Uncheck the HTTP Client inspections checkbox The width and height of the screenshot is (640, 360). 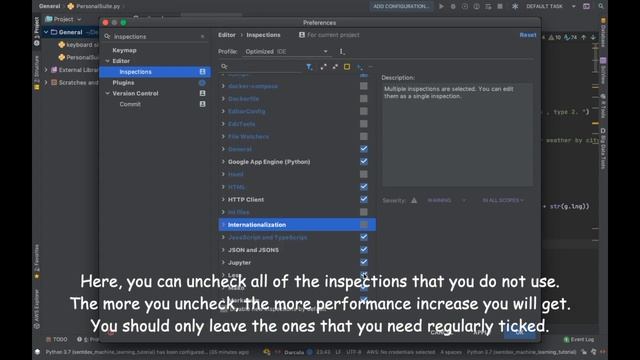pyautogui.click(x=364, y=199)
